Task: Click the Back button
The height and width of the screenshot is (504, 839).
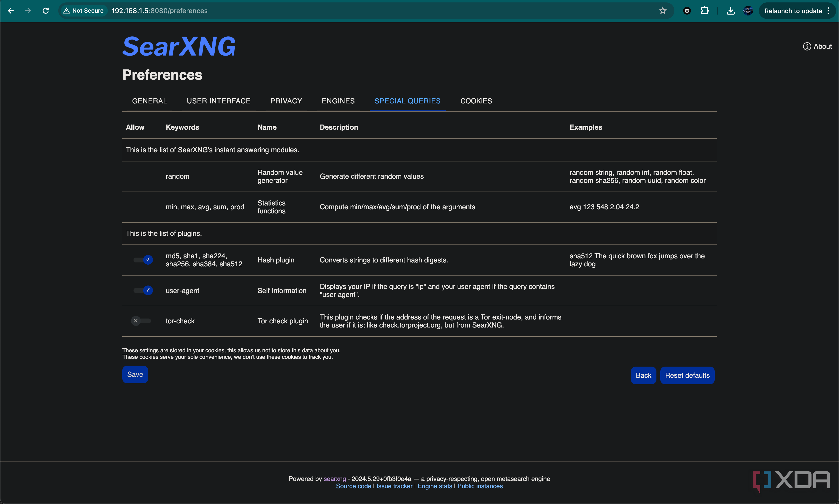Action: point(643,375)
